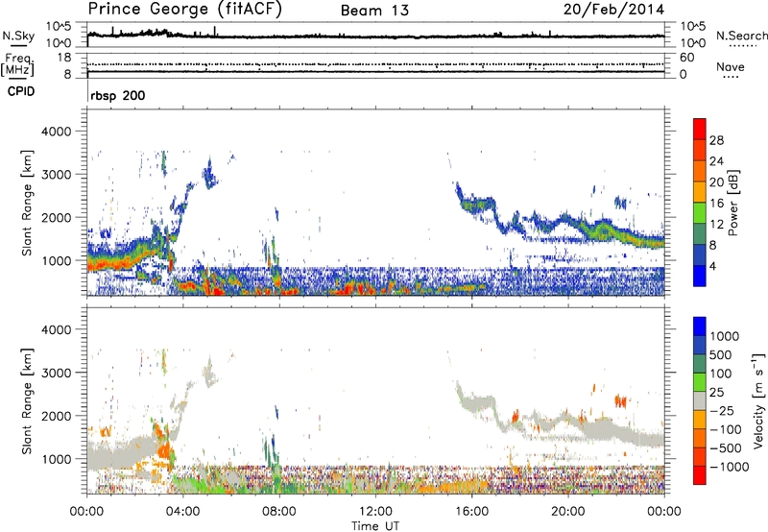Click the 3000 tick label on the power panel
Image resolution: width=768 pixels, height=532 pixels.
(x=57, y=175)
